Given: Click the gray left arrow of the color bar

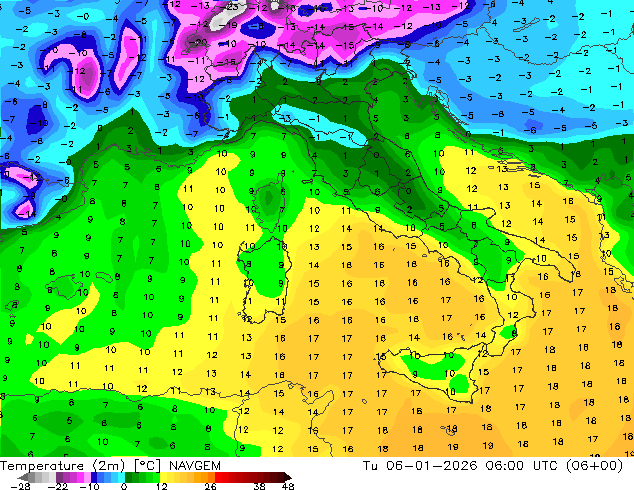Looking at the screenshot, I should pos(23,477).
